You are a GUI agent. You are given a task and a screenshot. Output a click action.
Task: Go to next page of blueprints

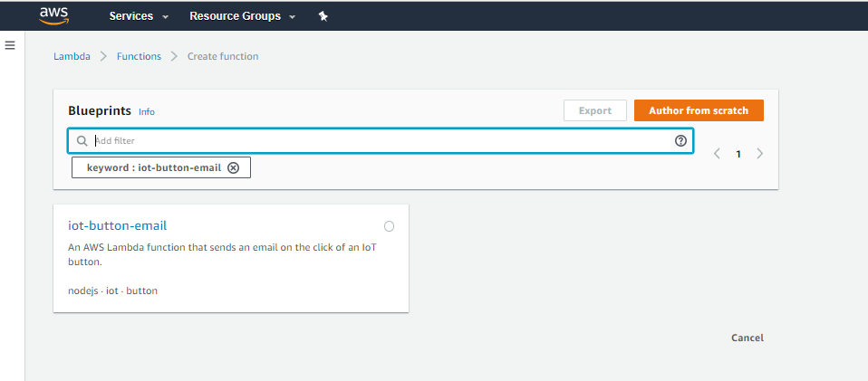coord(759,154)
